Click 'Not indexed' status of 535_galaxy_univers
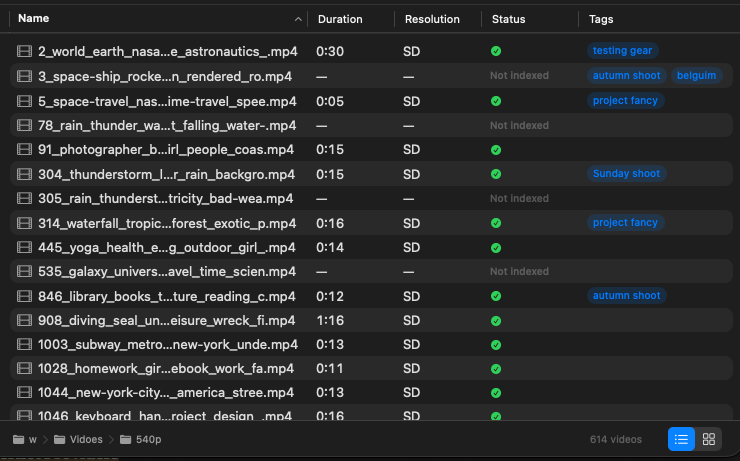Viewport: 740px width, 461px height. pos(519,272)
